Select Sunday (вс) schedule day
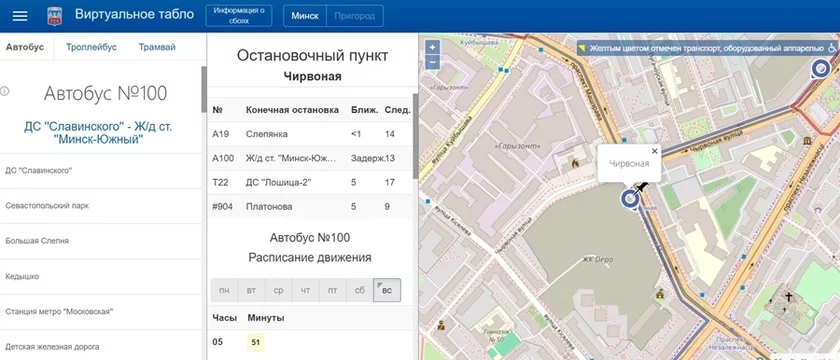The height and width of the screenshot is (360, 840). [387, 290]
